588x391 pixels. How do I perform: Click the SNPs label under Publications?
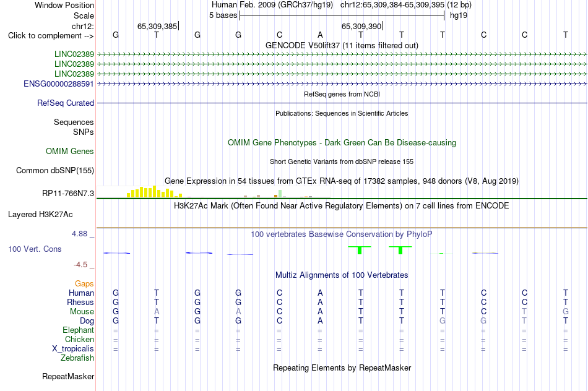pos(84,132)
